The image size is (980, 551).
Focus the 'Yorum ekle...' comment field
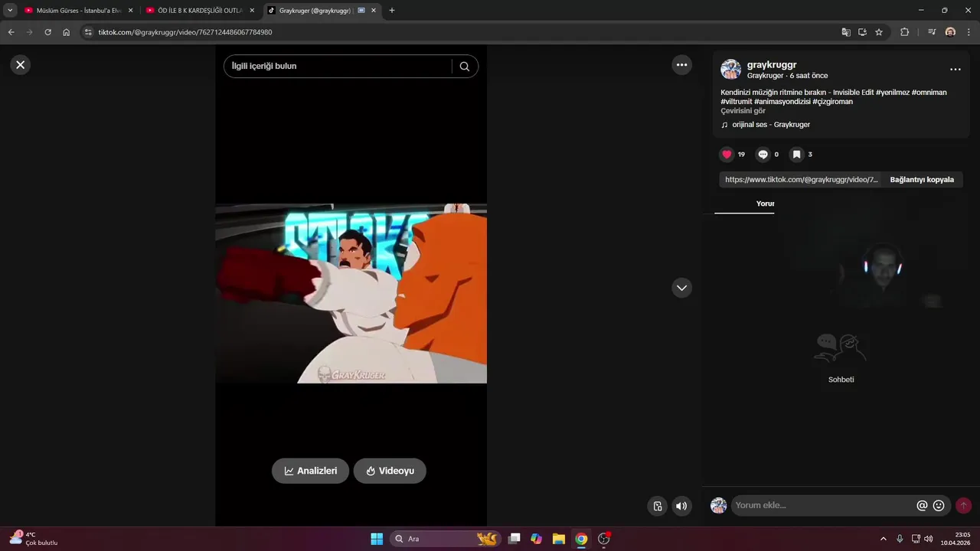(x=823, y=505)
